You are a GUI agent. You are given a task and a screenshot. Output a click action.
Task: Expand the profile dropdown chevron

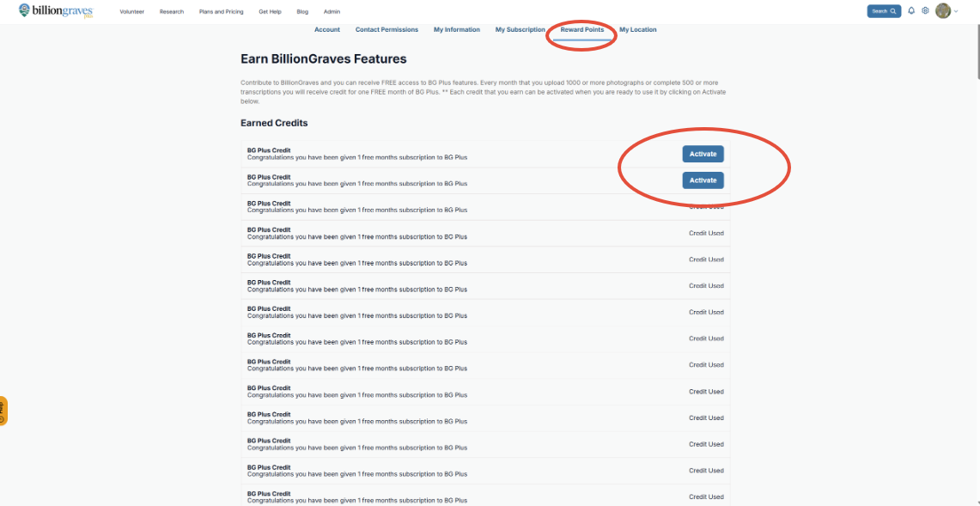tap(956, 11)
